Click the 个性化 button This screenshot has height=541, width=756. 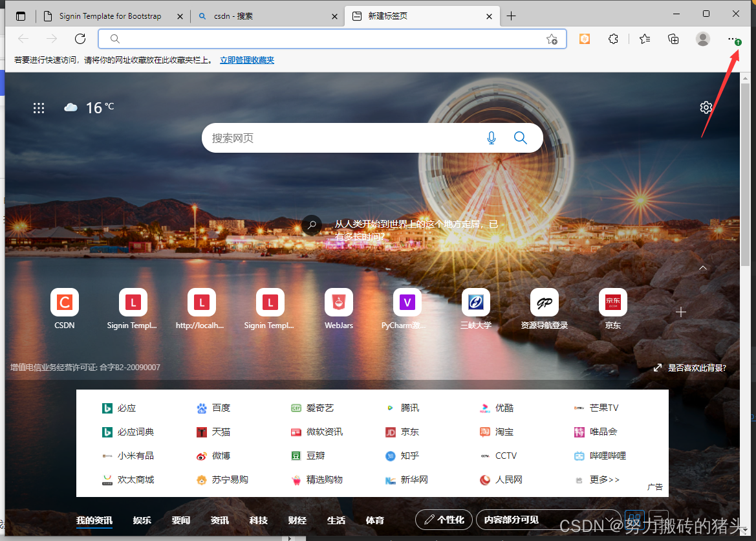pyautogui.click(x=444, y=520)
